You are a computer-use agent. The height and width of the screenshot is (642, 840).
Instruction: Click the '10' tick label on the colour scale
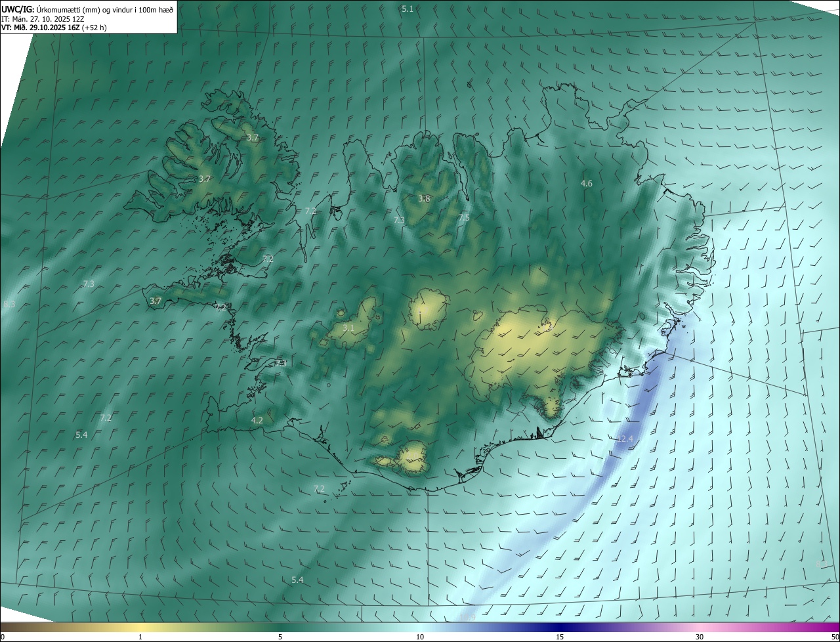pyautogui.click(x=420, y=637)
